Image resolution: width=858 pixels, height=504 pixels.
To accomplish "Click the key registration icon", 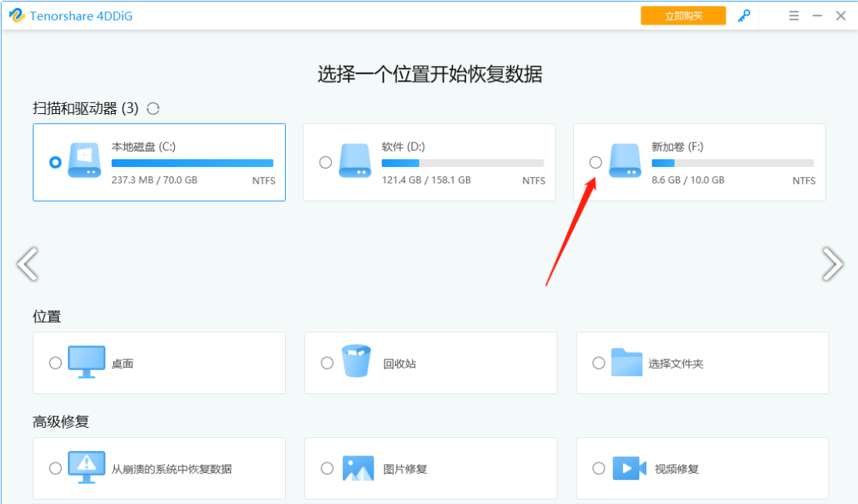I will point(744,16).
